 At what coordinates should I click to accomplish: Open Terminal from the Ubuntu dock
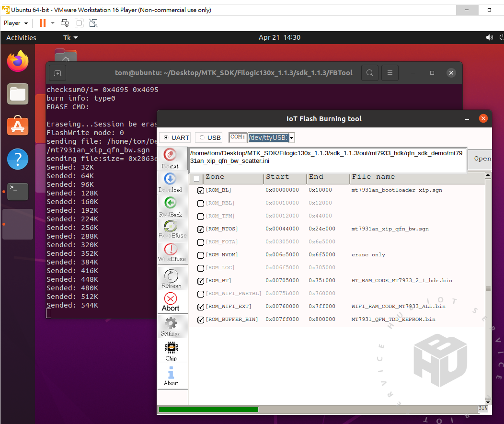pos(18,192)
